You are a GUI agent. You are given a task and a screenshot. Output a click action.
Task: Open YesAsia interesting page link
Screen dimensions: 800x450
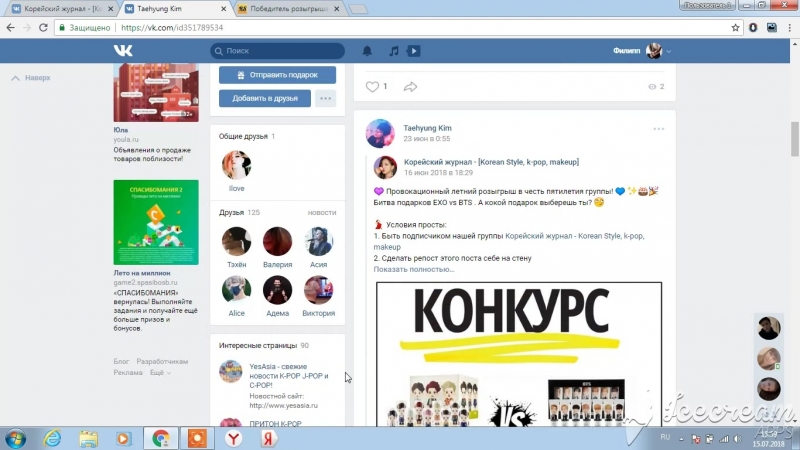pyautogui.click(x=289, y=376)
